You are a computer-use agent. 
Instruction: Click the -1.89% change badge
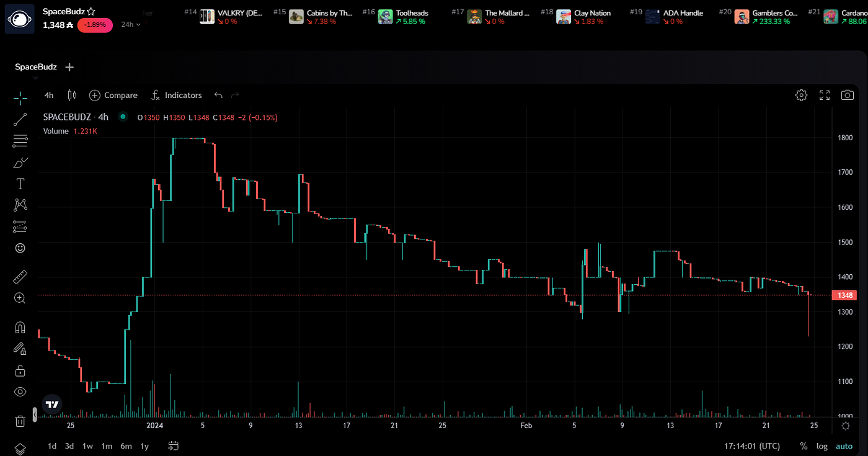[x=95, y=25]
